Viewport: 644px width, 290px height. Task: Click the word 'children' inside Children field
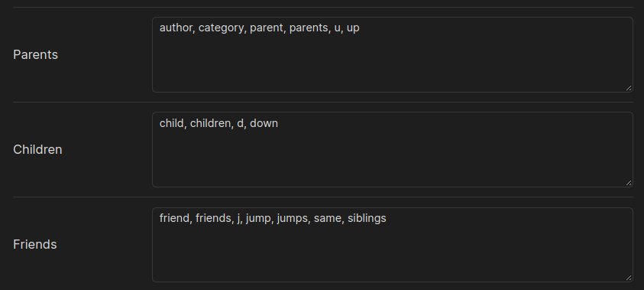(210, 123)
